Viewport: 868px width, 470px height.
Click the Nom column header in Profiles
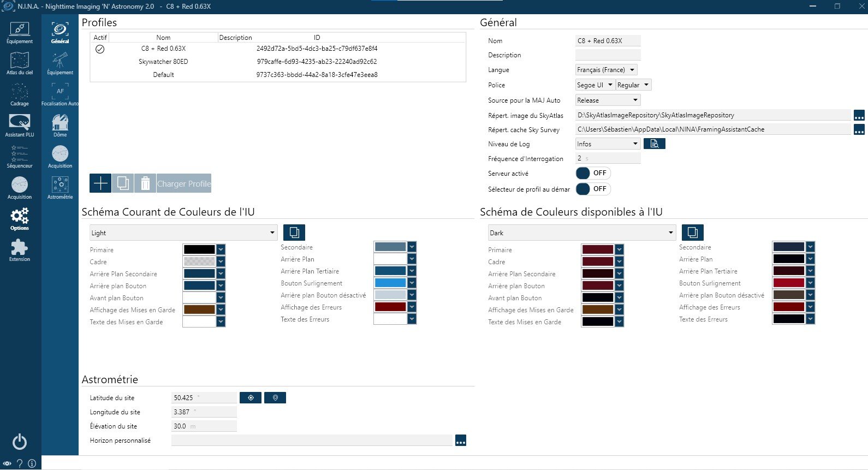[163, 38]
